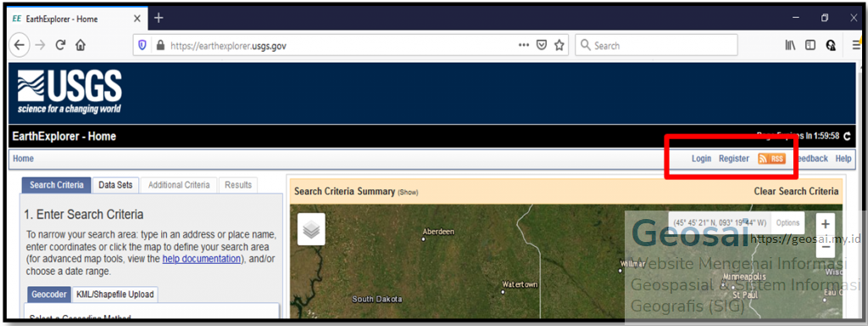Image resolution: width=868 pixels, height=326 pixels.
Task: Open the map layers icon
Action: (x=311, y=229)
